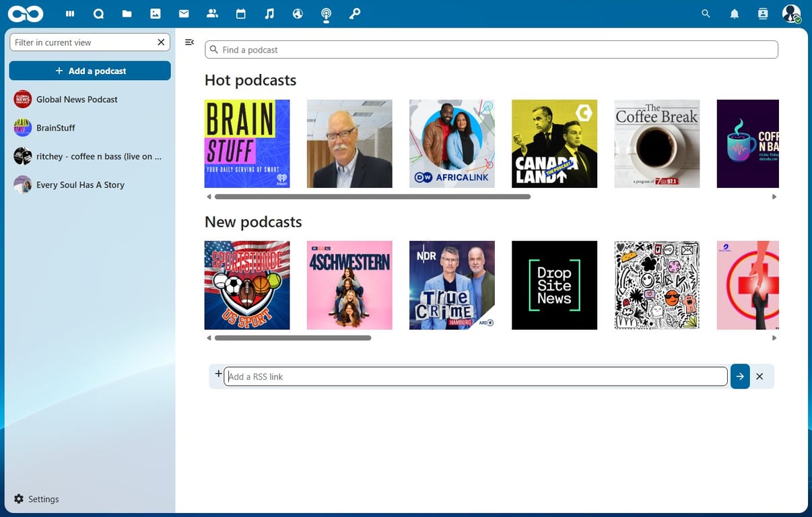This screenshot has width=812, height=517.
Task: Open the Podcast app icon
Action: pyautogui.click(x=327, y=13)
